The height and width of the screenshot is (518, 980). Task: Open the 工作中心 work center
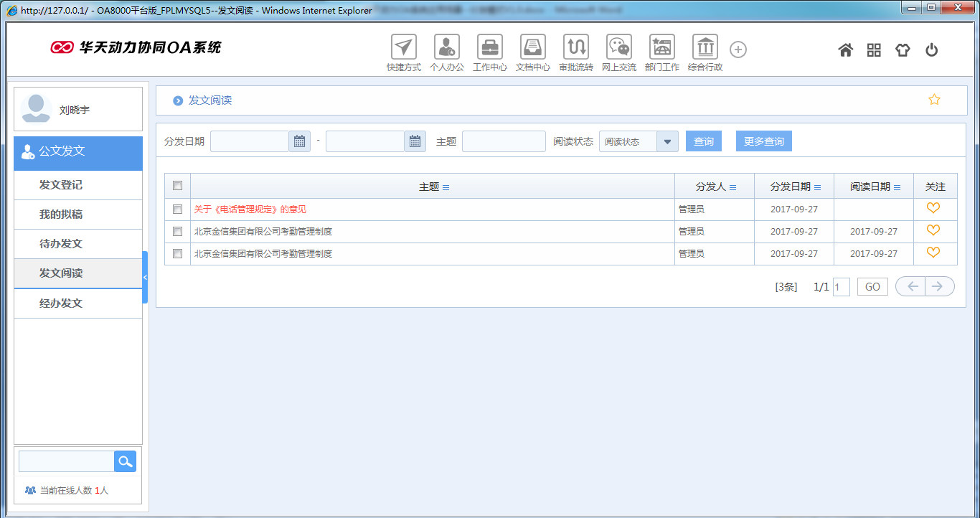click(x=489, y=49)
